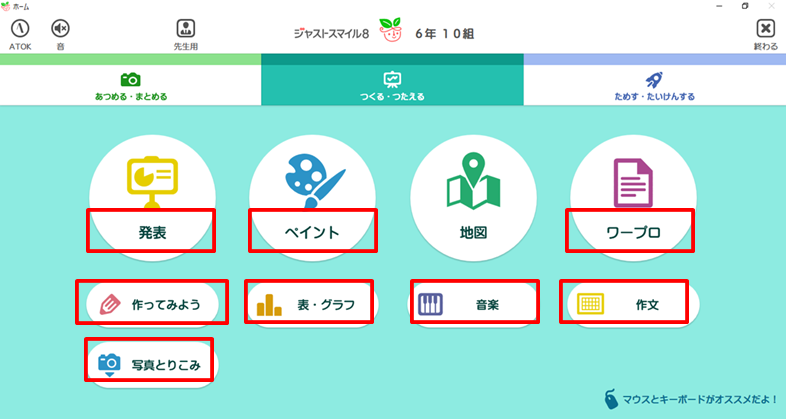Click the mouse and keyboard recommendation hint
786x419 pixels.
click(692, 399)
